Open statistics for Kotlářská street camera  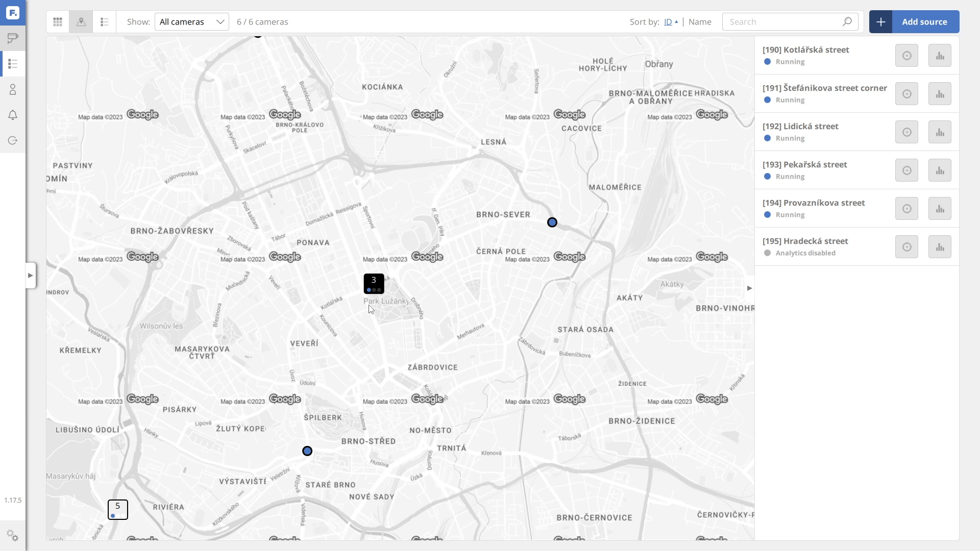[x=939, y=56]
